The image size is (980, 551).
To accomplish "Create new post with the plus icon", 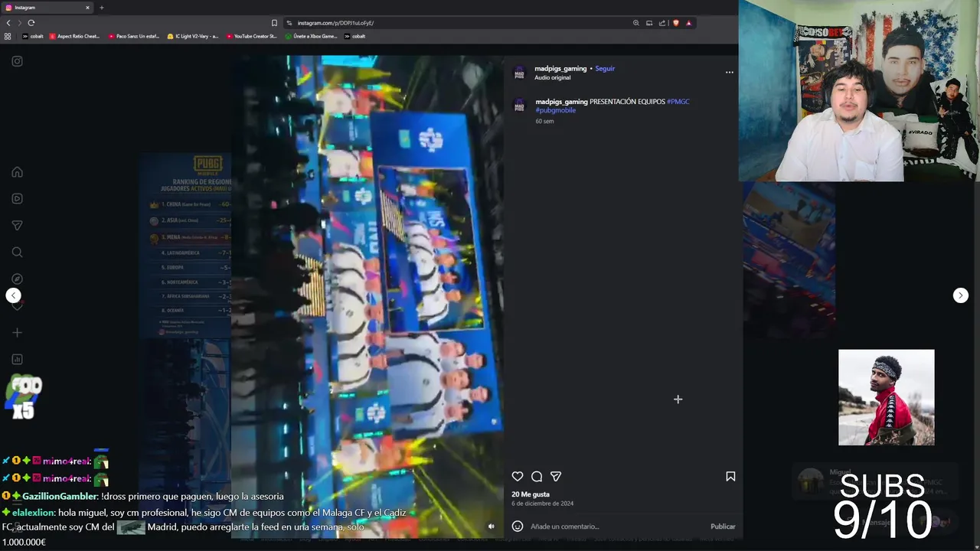I will 17,333.
